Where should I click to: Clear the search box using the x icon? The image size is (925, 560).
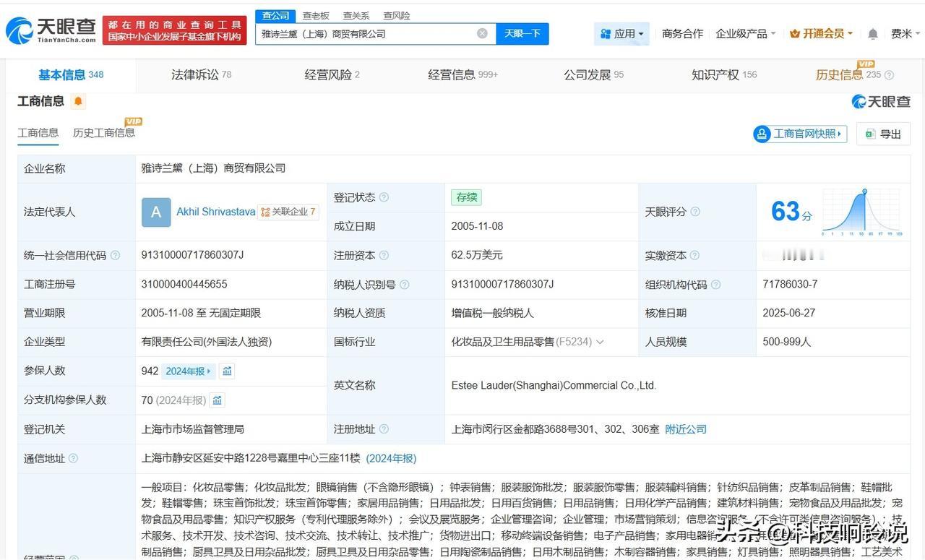tap(483, 33)
